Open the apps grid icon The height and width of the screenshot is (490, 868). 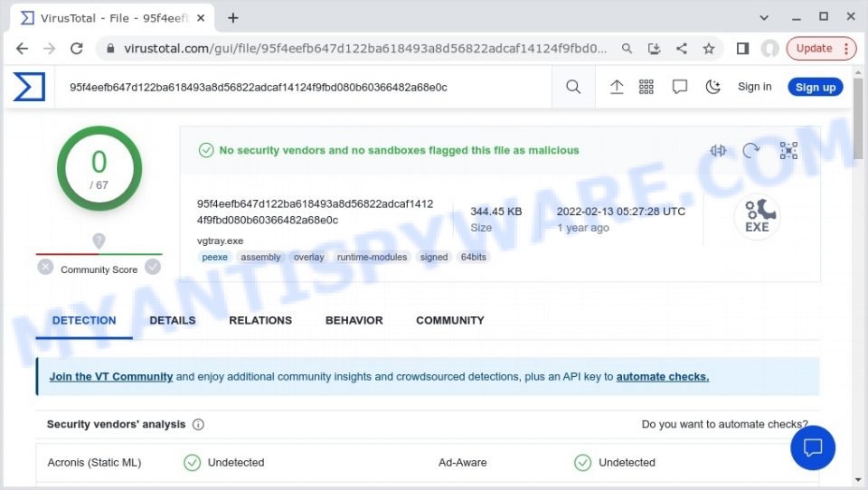click(x=646, y=87)
